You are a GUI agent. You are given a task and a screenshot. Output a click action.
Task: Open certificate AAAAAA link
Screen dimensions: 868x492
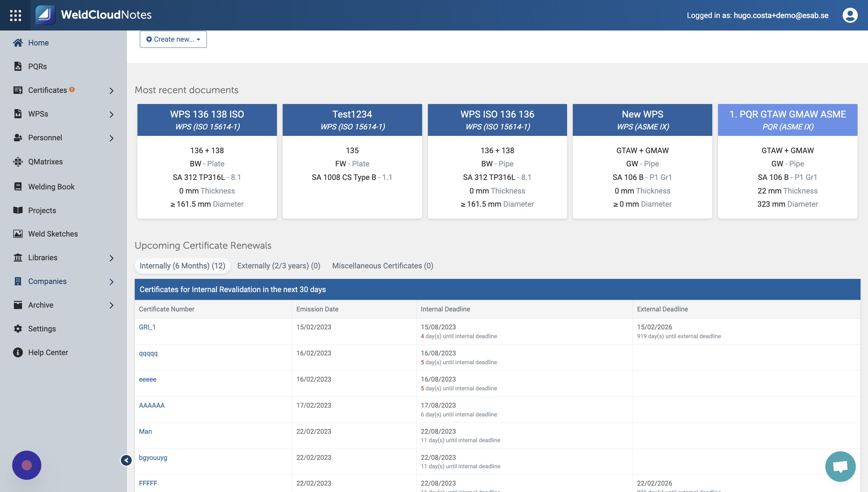[x=152, y=405]
